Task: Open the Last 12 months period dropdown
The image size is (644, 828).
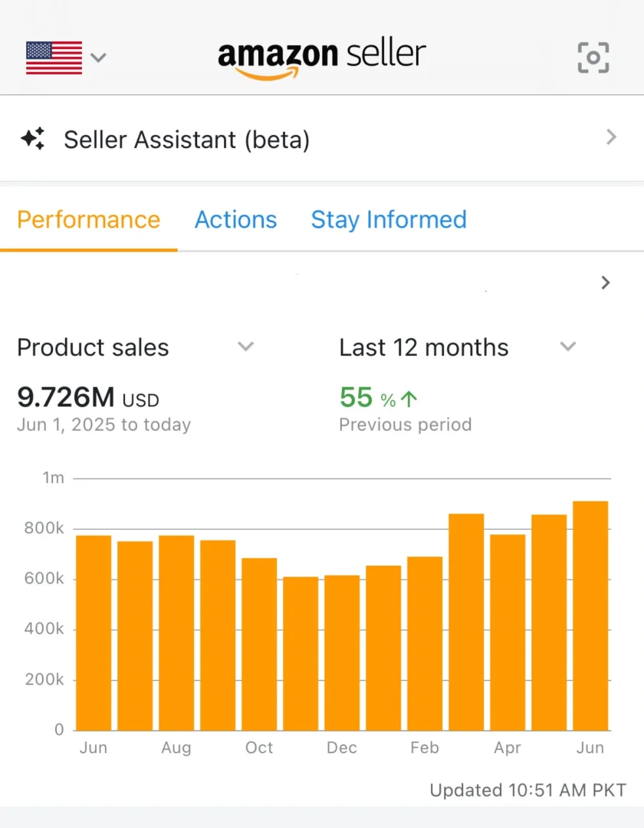Action: point(458,347)
